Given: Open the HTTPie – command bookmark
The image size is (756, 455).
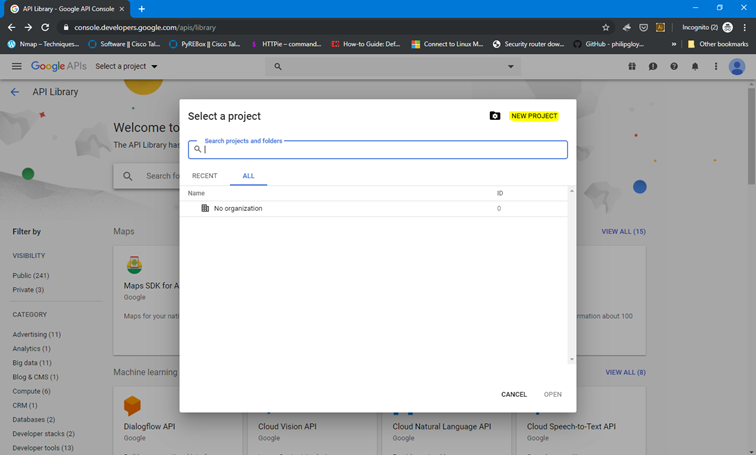Looking at the screenshot, I should tap(286, 44).
